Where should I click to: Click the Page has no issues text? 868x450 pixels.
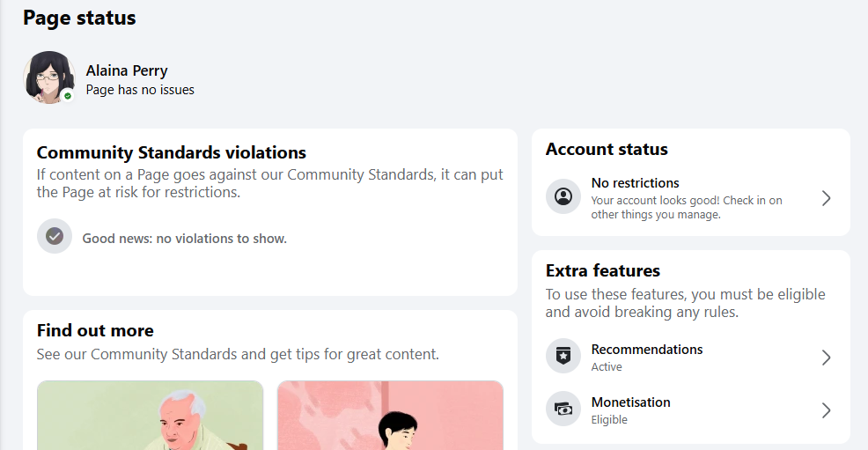(140, 90)
